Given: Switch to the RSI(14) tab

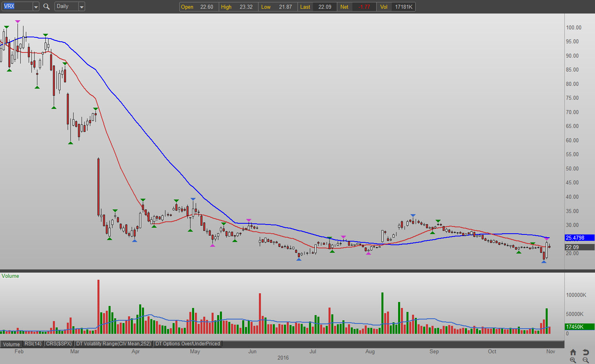Looking at the screenshot, I should [x=33, y=344].
